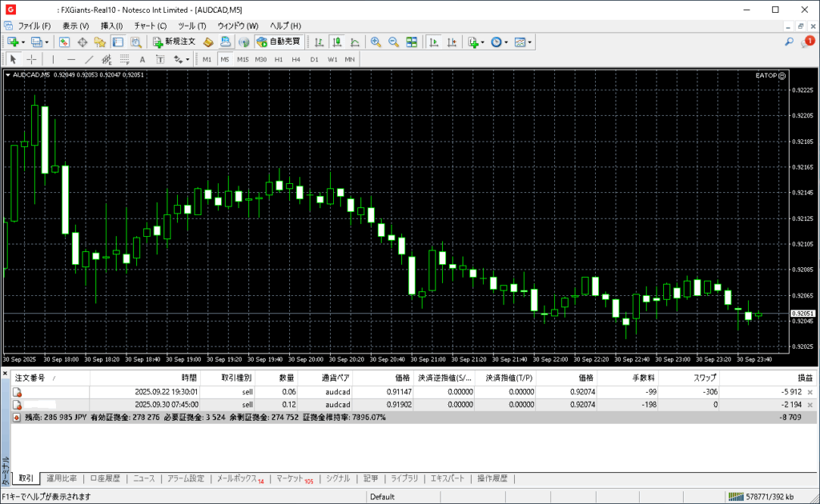The image size is (820, 504).
Task: Select the text label tool
Action: coord(160,59)
